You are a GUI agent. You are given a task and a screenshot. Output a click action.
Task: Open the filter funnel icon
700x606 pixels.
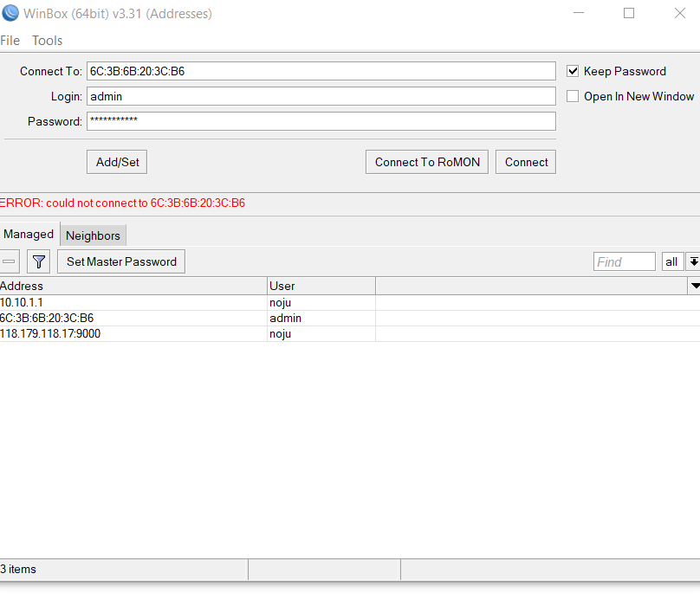(x=38, y=261)
